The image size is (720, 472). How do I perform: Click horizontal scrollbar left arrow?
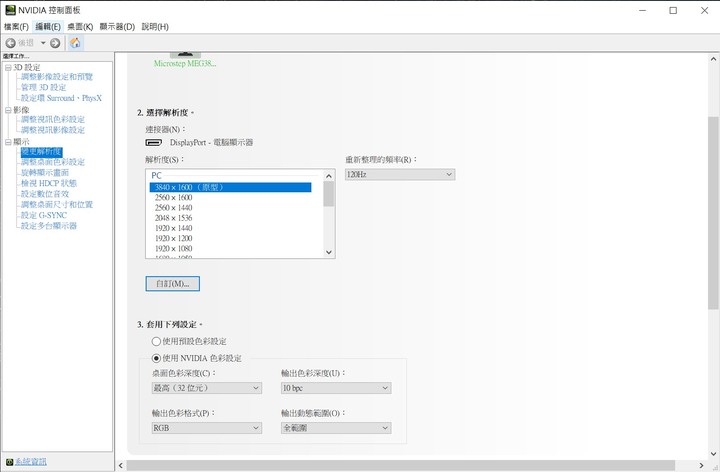tap(120, 465)
